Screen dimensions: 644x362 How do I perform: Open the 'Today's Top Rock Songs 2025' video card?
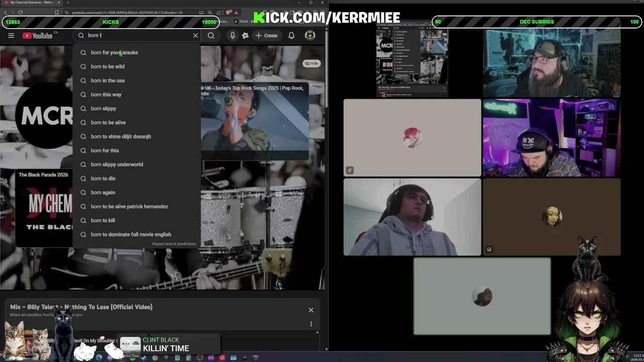click(x=255, y=121)
